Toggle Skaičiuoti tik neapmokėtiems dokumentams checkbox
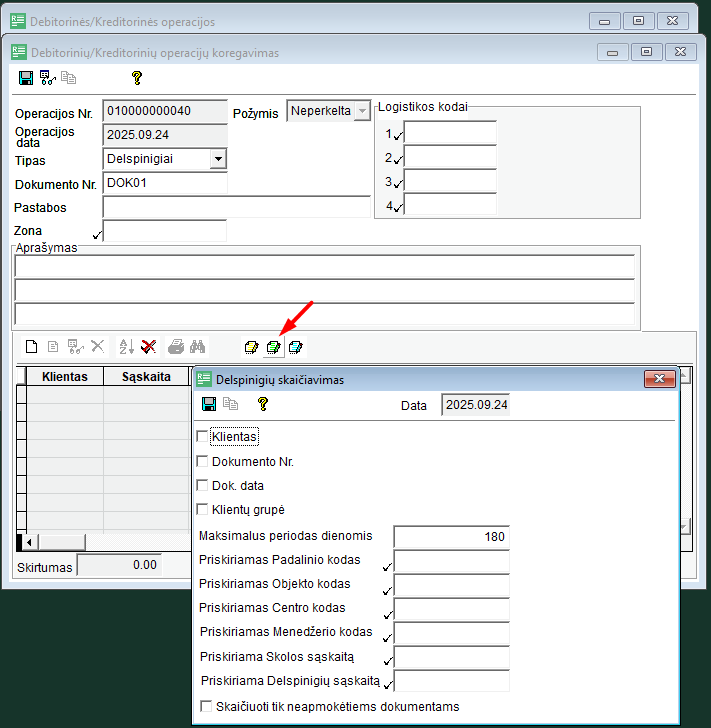 (206, 706)
